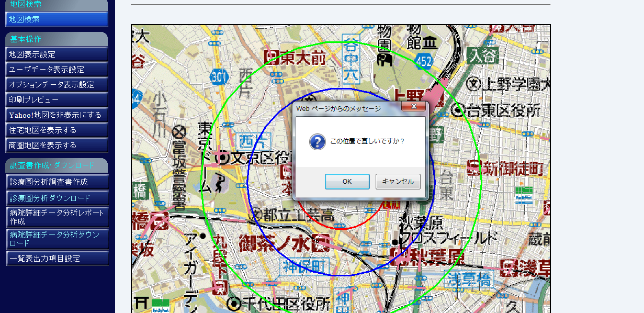Viewport: 644px width, 313px height.
Task: Open 印刷プレビュー
Action: [57, 99]
